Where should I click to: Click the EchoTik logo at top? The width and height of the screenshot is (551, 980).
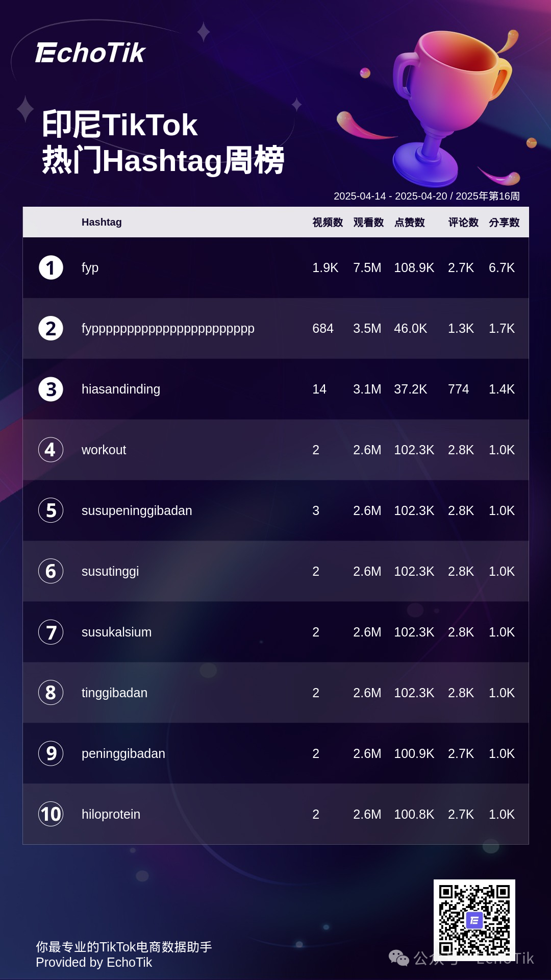(90, 53)
